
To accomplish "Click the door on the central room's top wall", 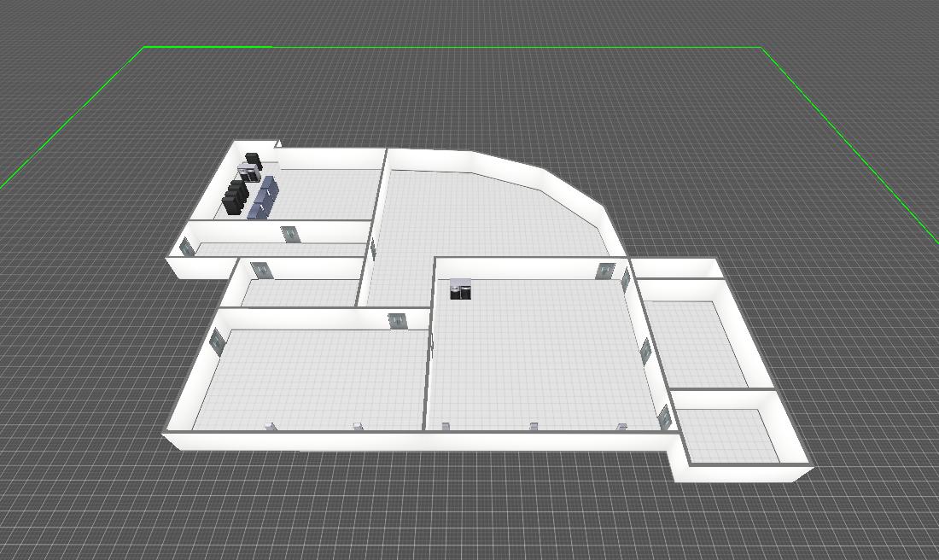I will [x=604, y=271].
